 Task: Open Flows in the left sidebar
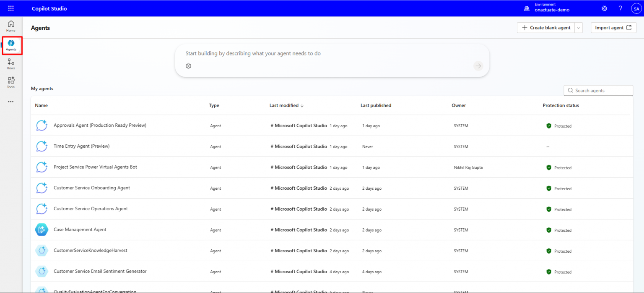(x=11, y=64)
